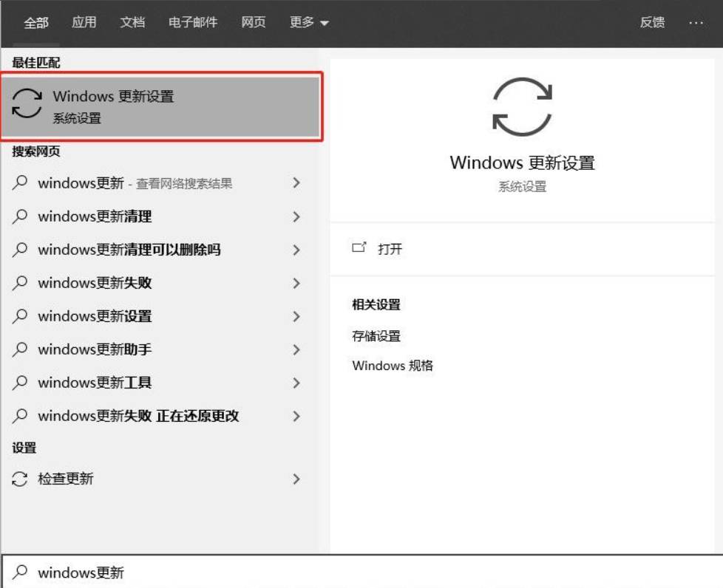This screenshot has height=588, width=723.
Task: Click search icon beside windows更新清理可以删除吗
Action: (20, 249)
